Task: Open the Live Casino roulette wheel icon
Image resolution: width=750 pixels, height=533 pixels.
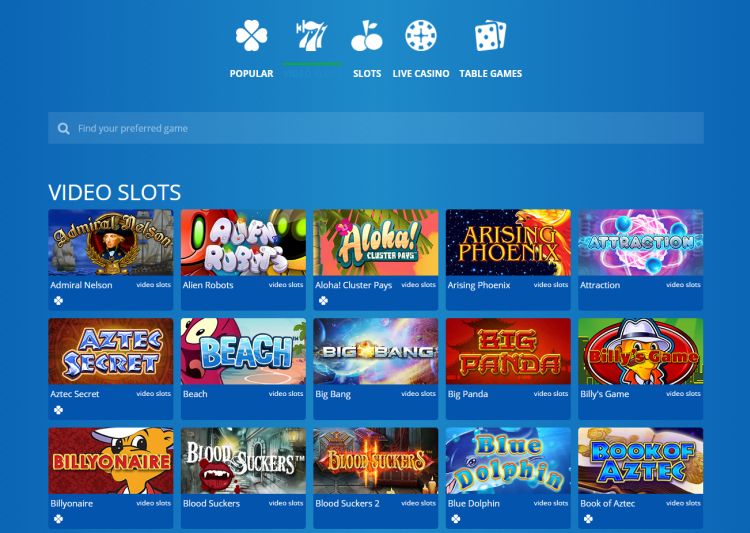Action: [x=421, y=35]
